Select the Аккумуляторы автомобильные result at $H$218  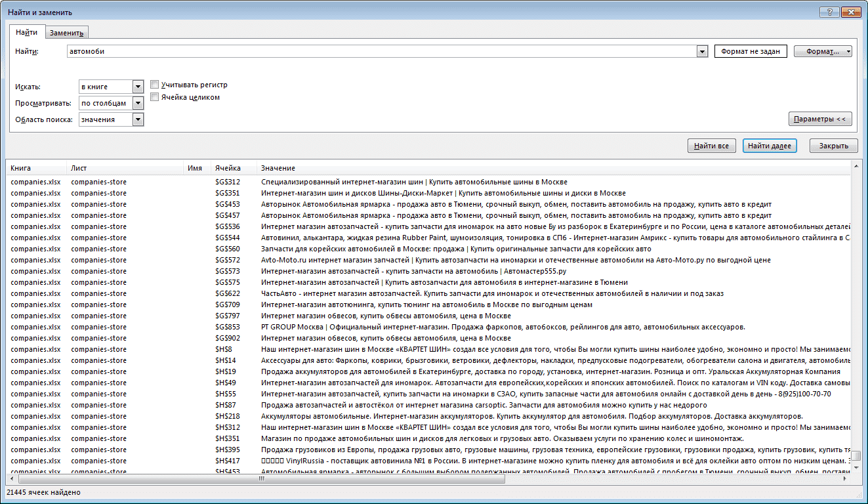428,416
